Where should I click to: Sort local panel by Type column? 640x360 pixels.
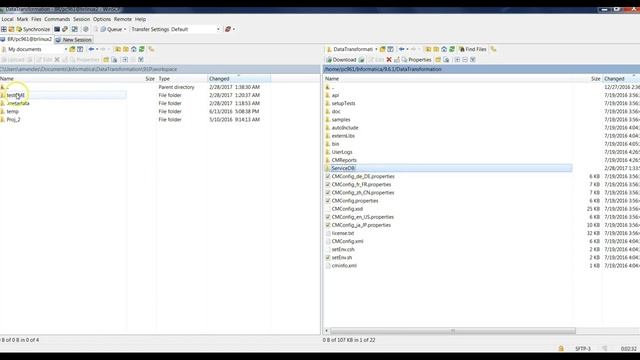pos(182,79)
